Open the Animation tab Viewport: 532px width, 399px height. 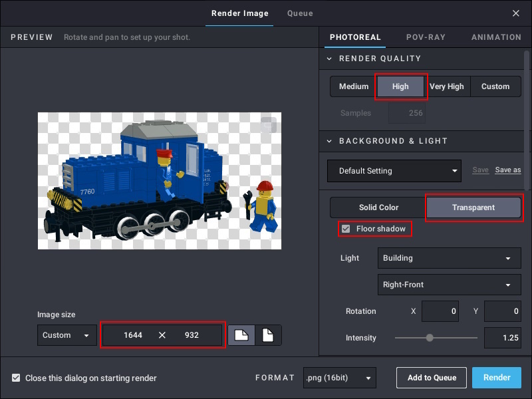coord(496,37)
